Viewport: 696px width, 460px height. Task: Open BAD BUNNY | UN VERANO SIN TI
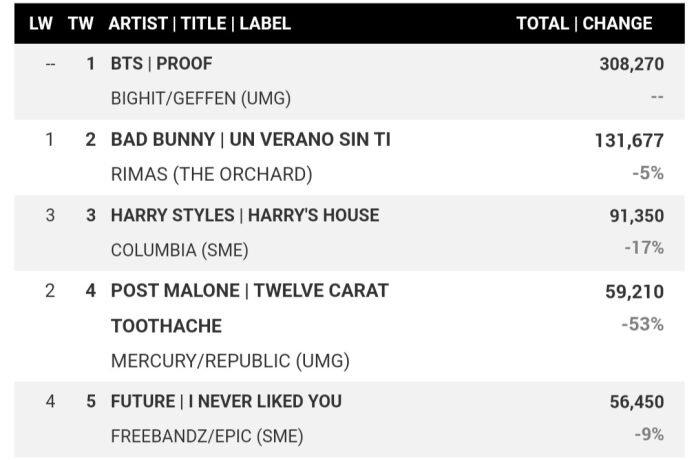(x=250, y=140)
